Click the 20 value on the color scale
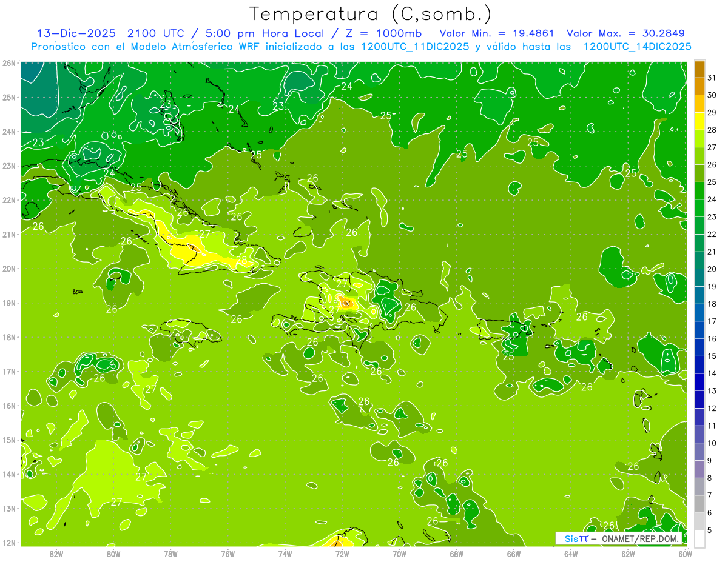728x562 pixels. 712,269
